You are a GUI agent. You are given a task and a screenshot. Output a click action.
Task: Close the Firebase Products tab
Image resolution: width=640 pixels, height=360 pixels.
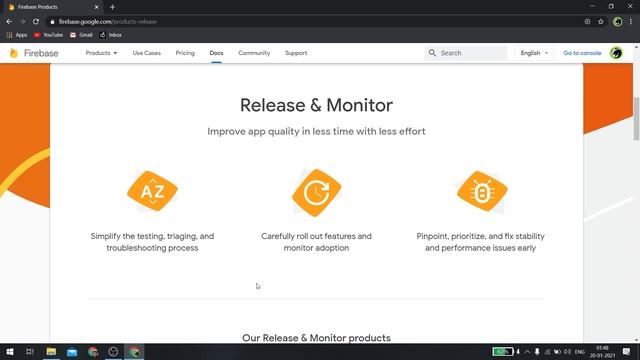pyautogui.click(x=97, y=7)
